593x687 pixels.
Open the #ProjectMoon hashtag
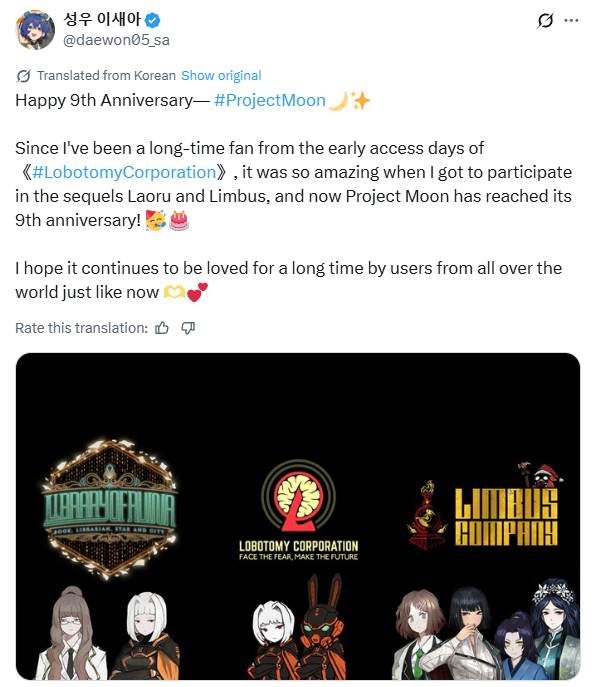click(x=270, y=100)
